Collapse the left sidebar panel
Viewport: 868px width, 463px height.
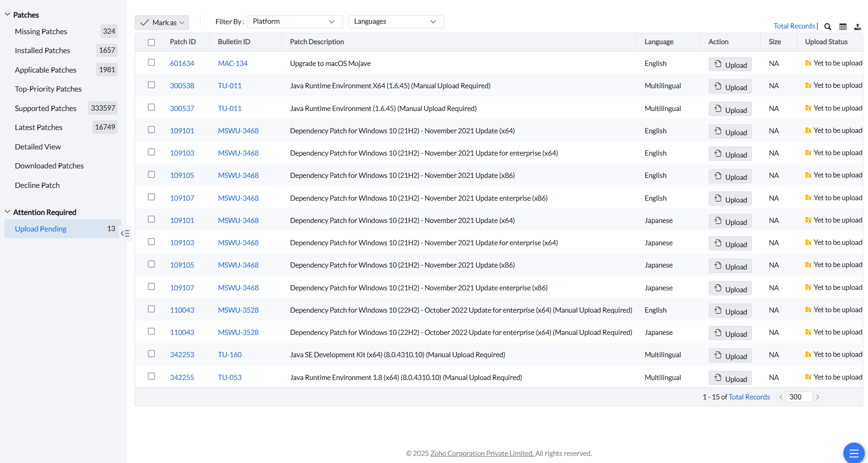[125, 233]
